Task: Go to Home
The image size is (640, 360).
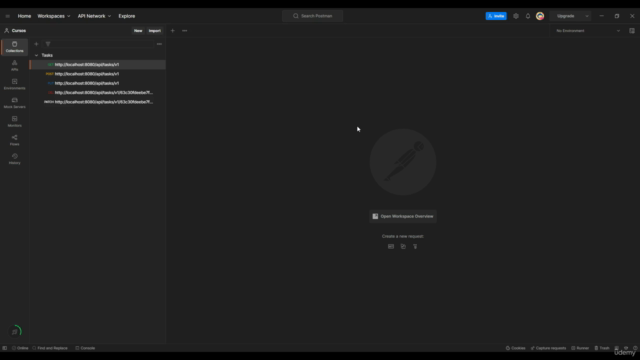Action: click(x=24, y=16)
